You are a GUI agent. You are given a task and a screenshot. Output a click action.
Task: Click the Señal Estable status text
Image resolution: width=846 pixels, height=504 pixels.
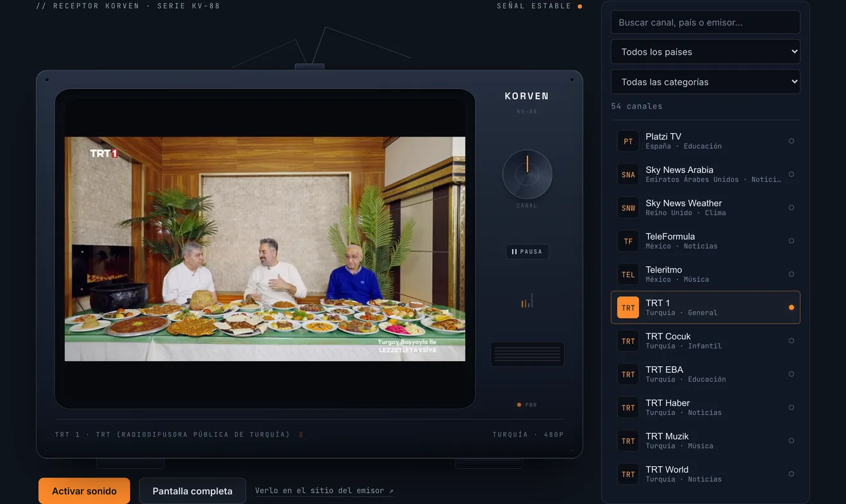[534, 6]
